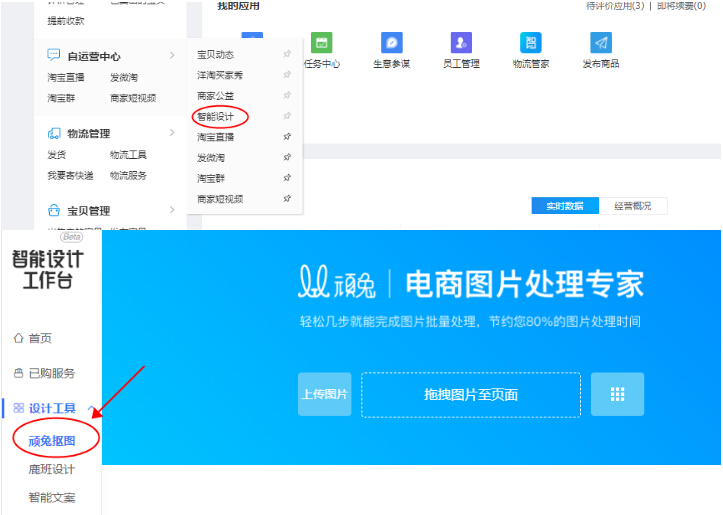
Task: Click the 员工管理 app icon
Action: [x=461, y=43]
